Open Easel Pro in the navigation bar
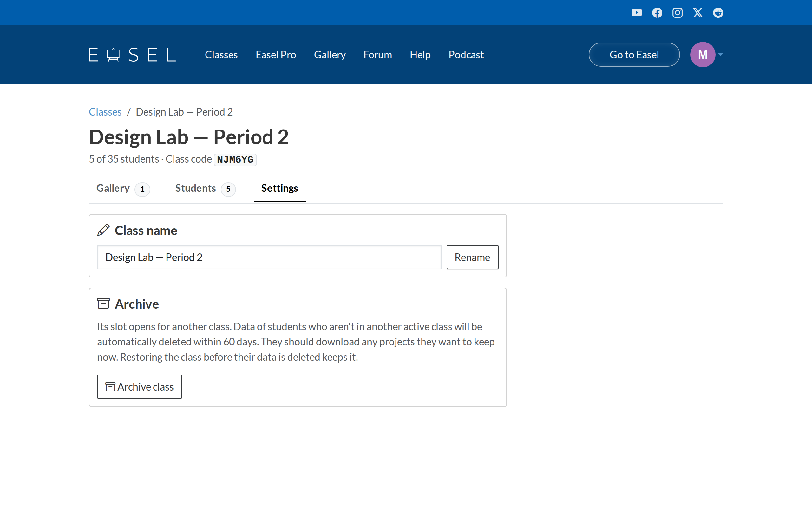Image resolution: width=812 pixels, height=508 pixels. (275, 54)
